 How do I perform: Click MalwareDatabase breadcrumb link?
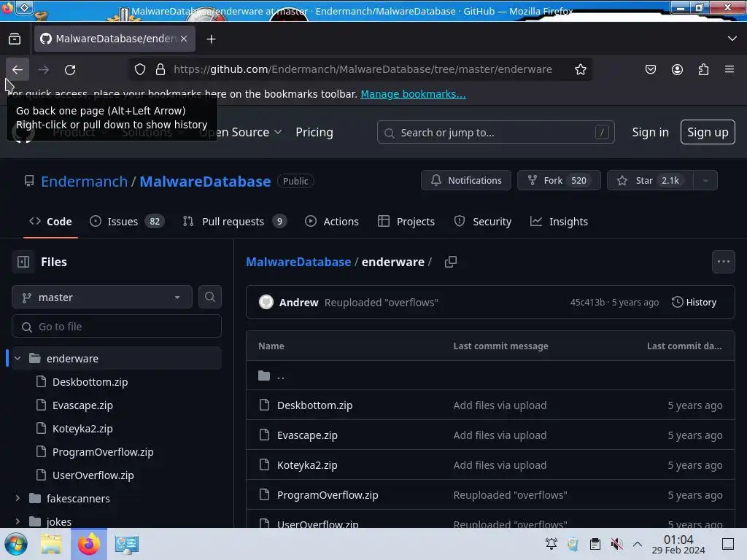tap(298, 262)
